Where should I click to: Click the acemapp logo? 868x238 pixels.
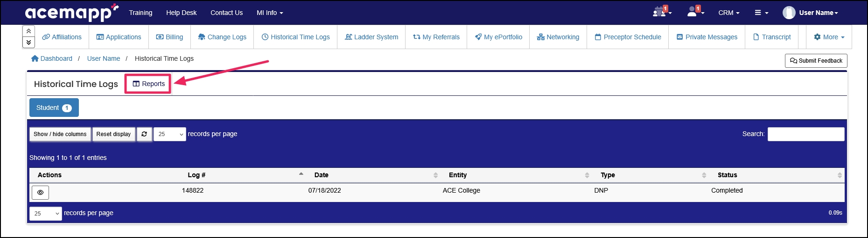[x=72, y=13]
